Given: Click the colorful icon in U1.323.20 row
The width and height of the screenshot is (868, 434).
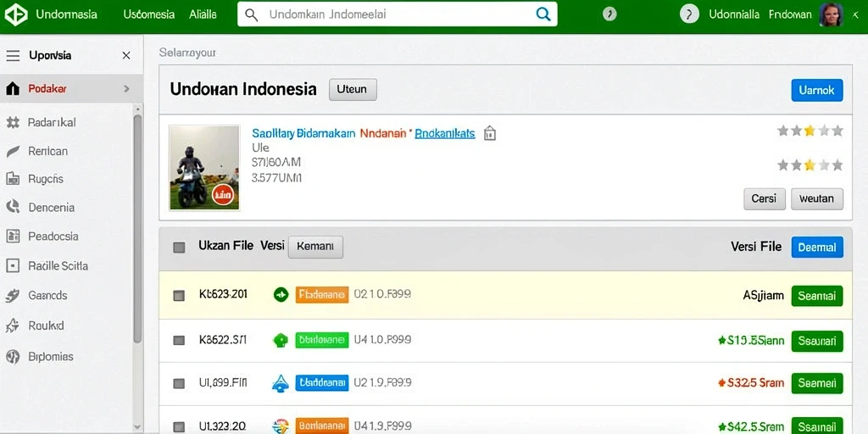Looking at the screenshot, I should click(281, 426).
